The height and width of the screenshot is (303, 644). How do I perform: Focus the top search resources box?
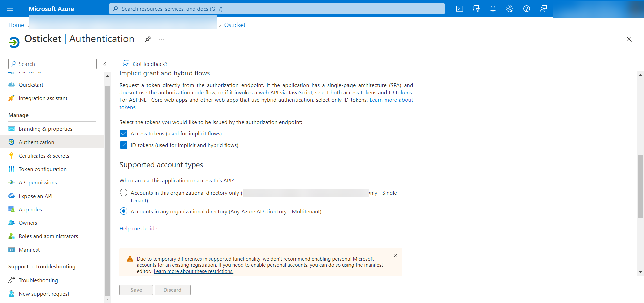tap(277, 9)
